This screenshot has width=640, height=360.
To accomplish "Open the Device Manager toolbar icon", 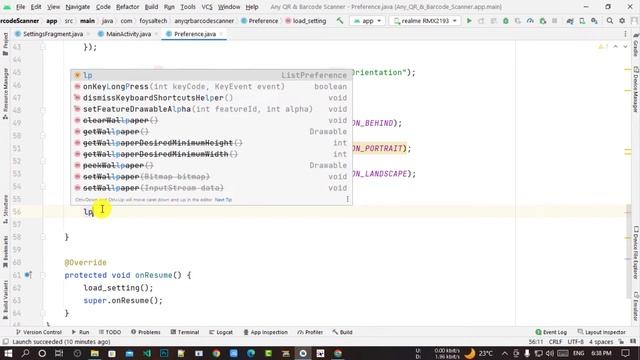I will click(x=582, y=20).
